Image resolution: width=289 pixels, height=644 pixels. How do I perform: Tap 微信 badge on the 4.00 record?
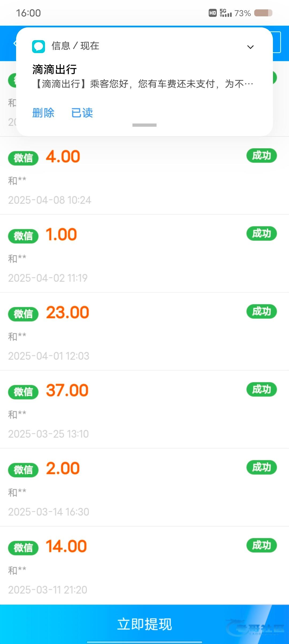(x=23, y=158)
